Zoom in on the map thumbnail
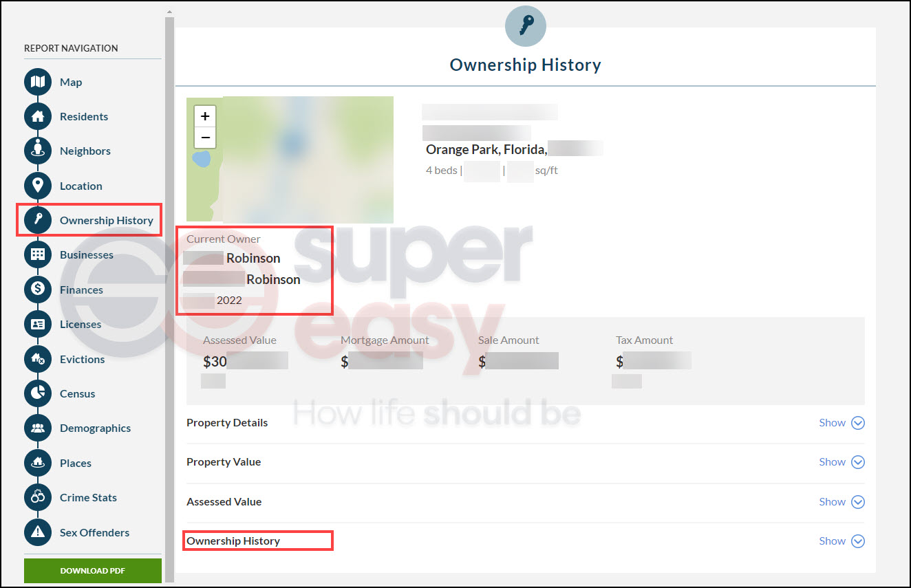 pyautogui.click(x=205, y=116)
